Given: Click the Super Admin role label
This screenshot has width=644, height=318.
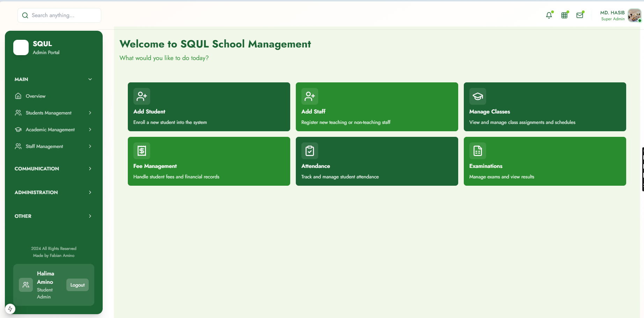Looking at the screenshot, I should (613, 19).
